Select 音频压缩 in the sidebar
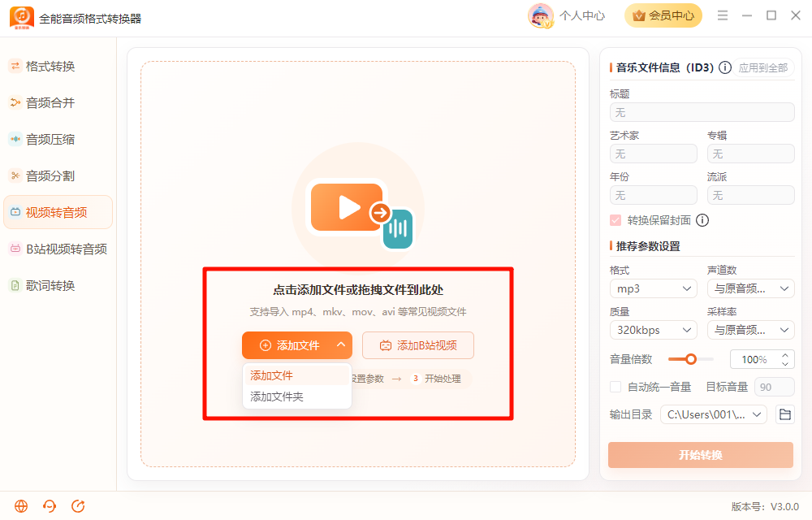This screenshot has width=812, height=520. 58,139
